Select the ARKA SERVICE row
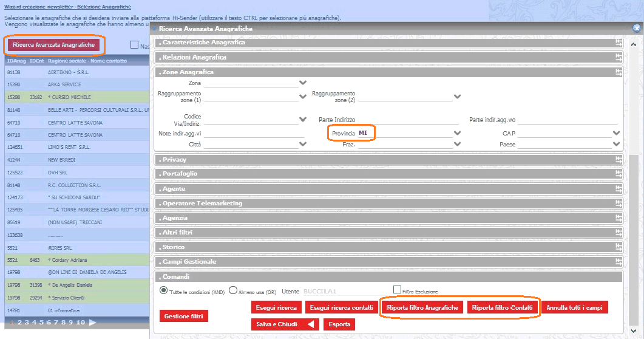The width and height of the screenshot is (644, 339). [x=77, y=84]
